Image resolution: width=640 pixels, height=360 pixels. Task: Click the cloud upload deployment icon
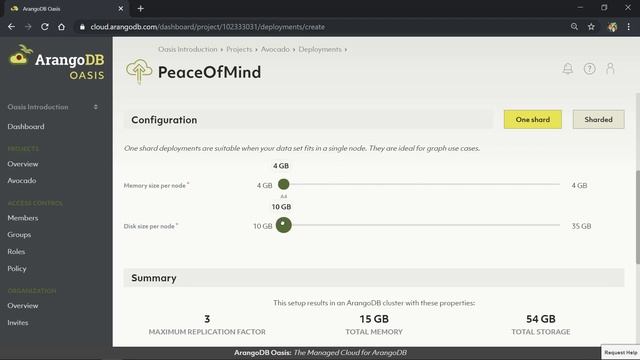(139, 71)
